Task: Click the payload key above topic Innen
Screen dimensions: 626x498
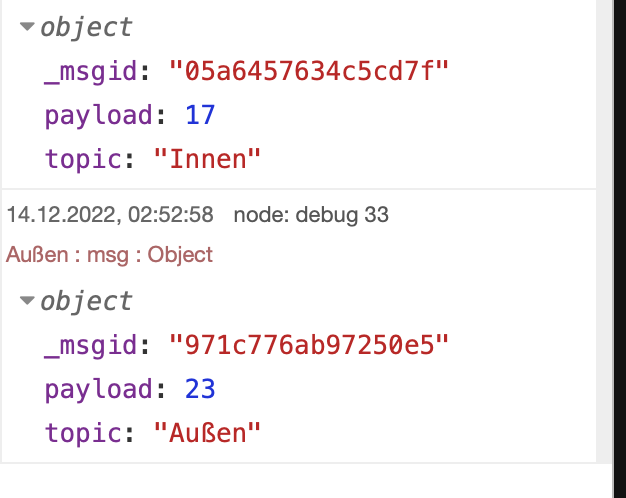Action: click(x=98, y=115)
